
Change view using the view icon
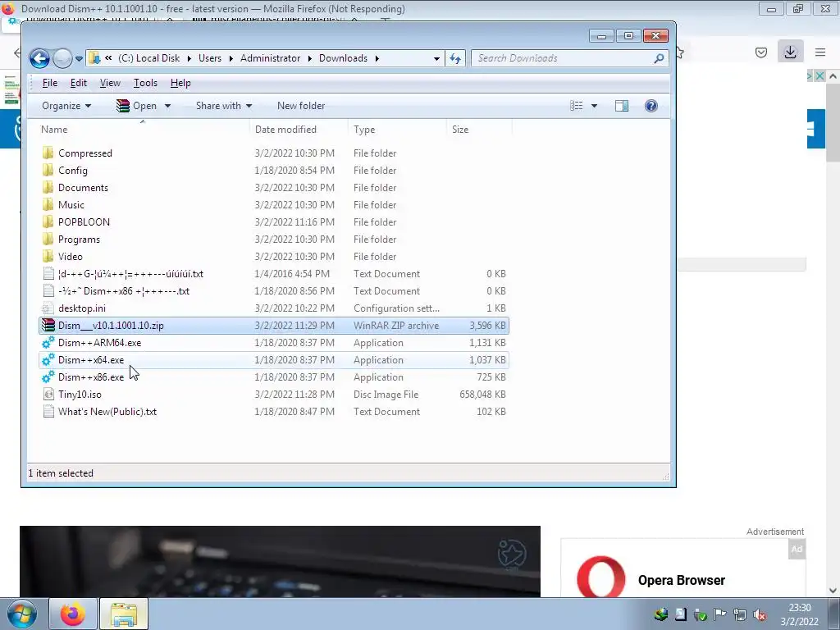tap(577, 106)
